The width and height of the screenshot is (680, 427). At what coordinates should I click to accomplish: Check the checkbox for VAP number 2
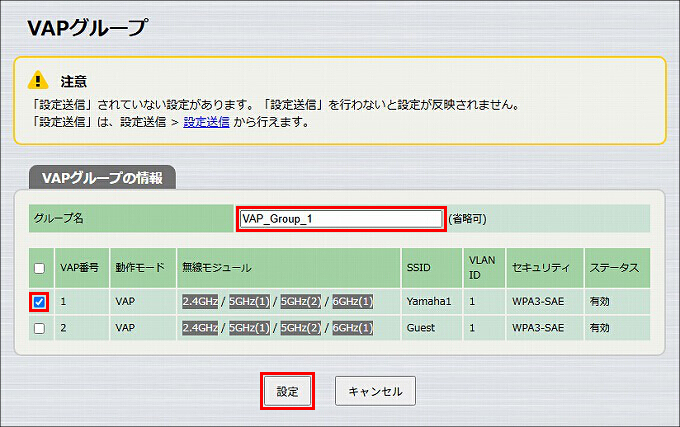click(x=39, y=328)
